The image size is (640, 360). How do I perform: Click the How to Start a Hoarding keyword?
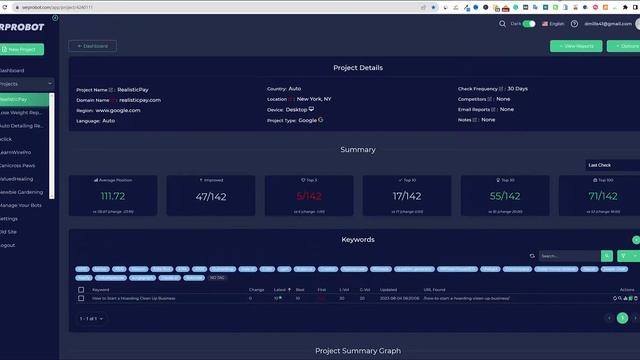[134, 298]
